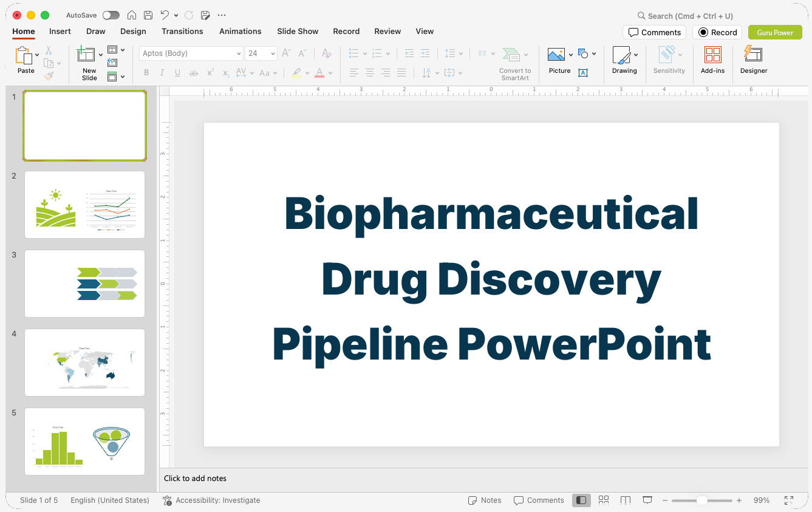Toggle Notes in the status bar
This screenshot has height=512, width=812.
pyautogui.click(x=485, y=500)
